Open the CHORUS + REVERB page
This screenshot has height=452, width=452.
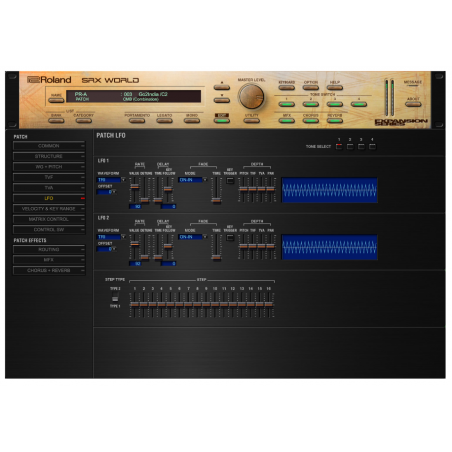pyautogui.click(x=49, y=270)
